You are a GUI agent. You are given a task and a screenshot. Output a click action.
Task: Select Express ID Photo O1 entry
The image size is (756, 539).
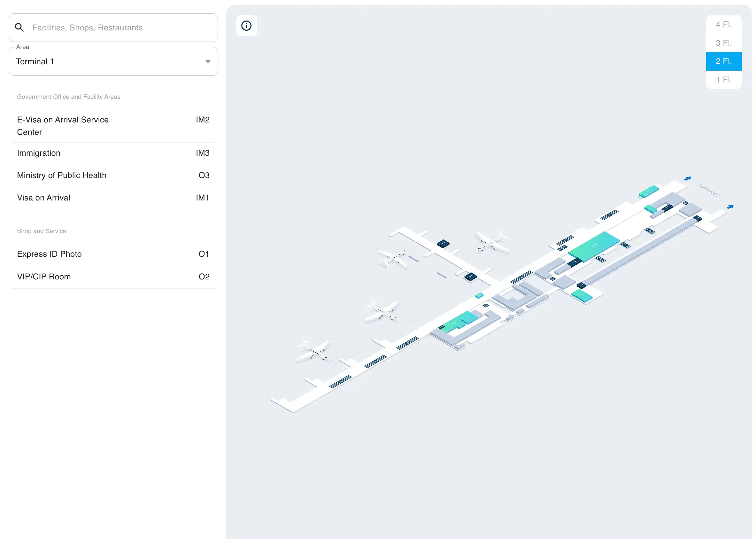(x=113, y=254)
